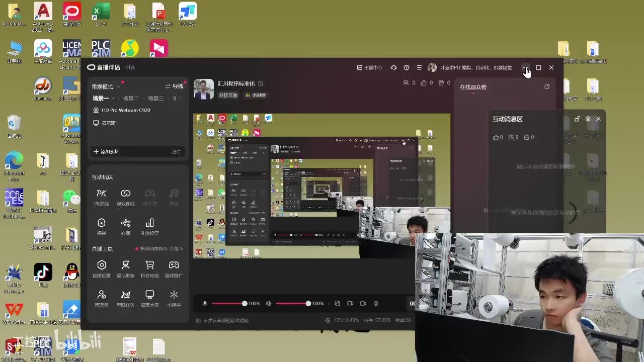Viewport: 644px width, 362px height.
Task: Open the help question mark icon
Action: tap(407, 67)
